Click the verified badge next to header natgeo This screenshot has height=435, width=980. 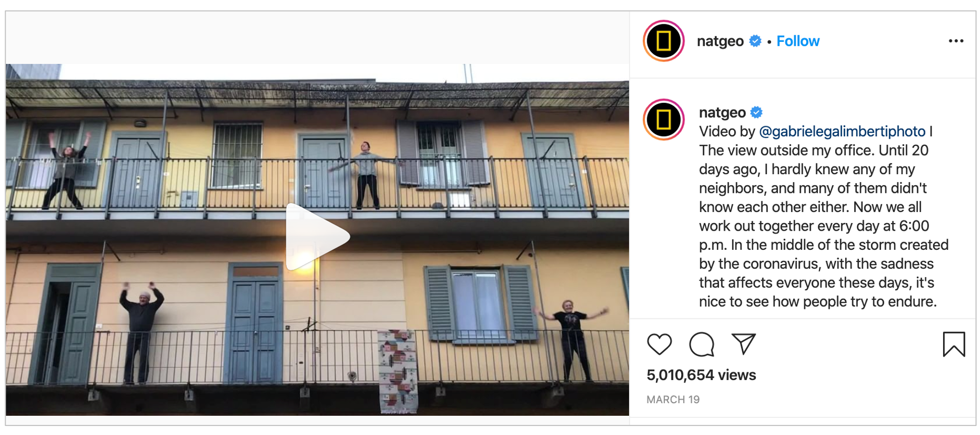point(755,41)
